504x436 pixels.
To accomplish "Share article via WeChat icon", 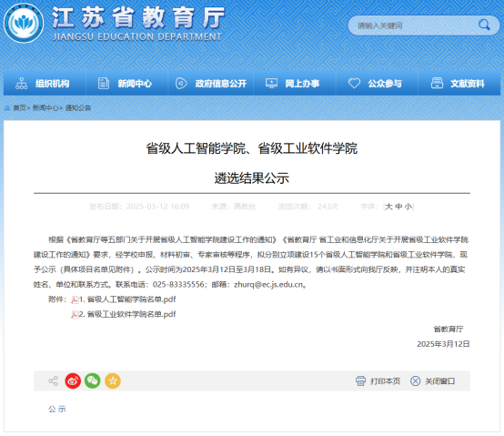I will 93,381.
